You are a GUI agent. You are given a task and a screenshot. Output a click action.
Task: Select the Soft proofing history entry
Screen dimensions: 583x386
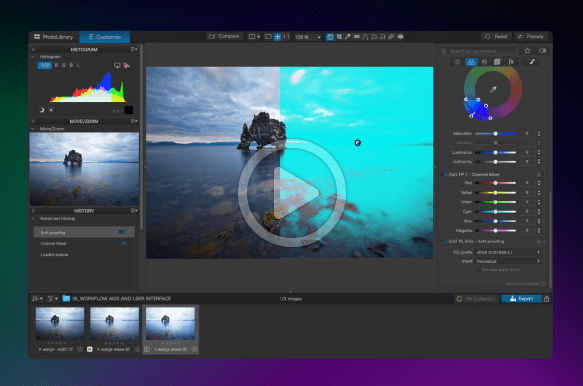click(x=84, y=232)
